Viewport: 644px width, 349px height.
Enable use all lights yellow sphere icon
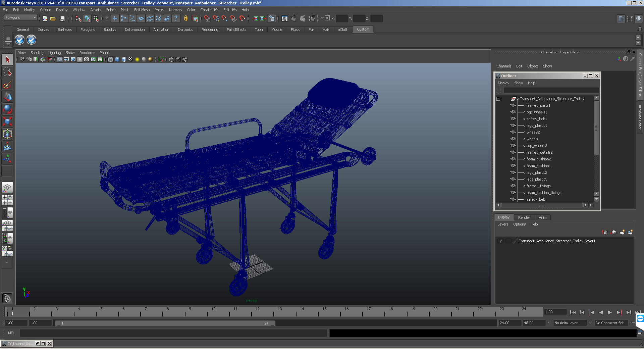point(137,59)
